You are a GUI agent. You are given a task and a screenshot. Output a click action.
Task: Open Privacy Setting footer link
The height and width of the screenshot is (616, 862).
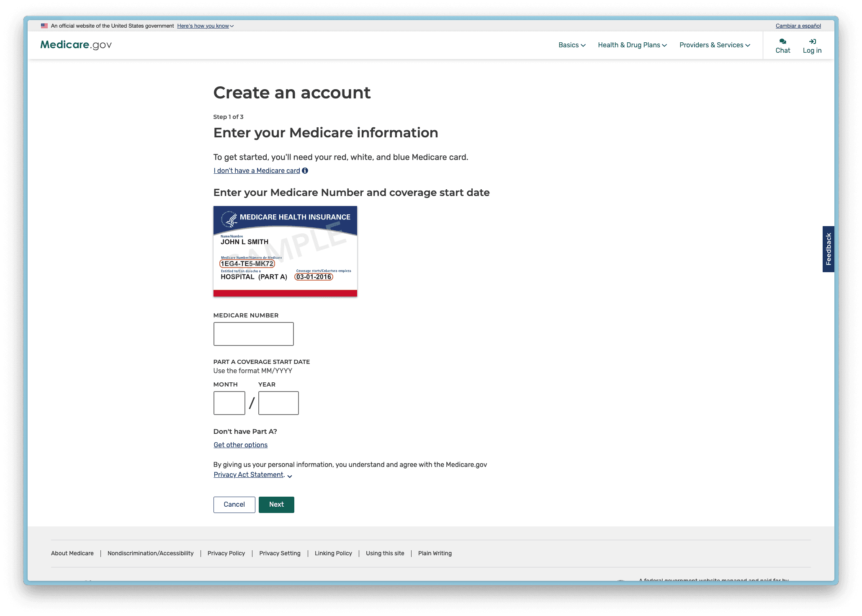click(x=280, y=553)
